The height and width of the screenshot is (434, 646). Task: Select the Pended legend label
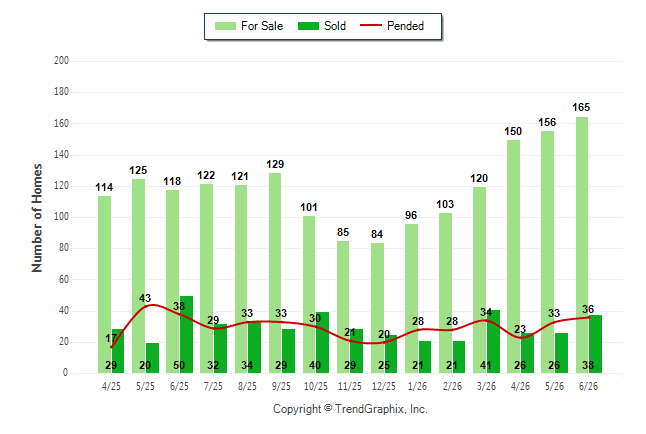(405, 26)
